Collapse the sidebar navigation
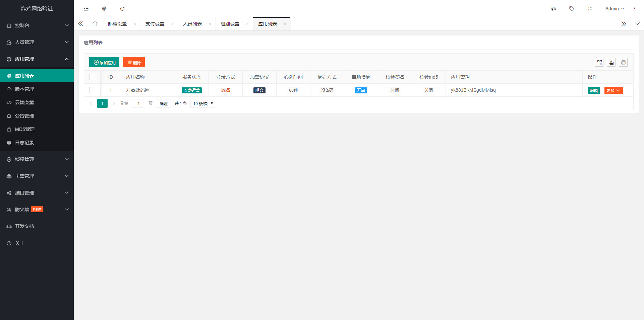The width and height of the screenshot is (644, 320). pos(86,8)
